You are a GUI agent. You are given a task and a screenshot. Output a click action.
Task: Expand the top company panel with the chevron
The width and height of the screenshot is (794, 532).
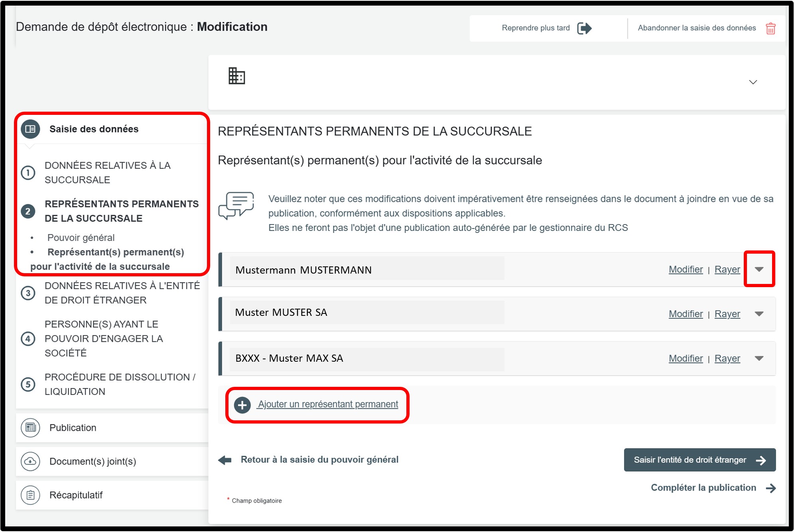pyautogui.click(x=753, y=83)
